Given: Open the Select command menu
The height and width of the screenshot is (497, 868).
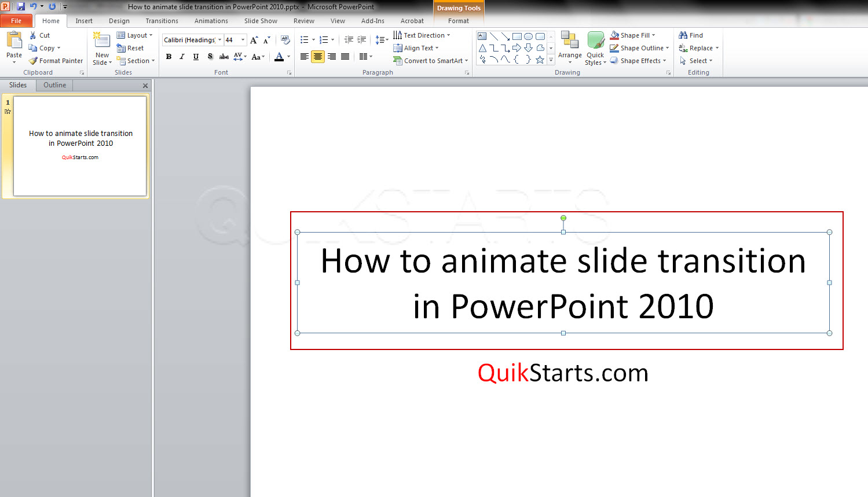Looking at the screenshot, I should click(696, 61).
